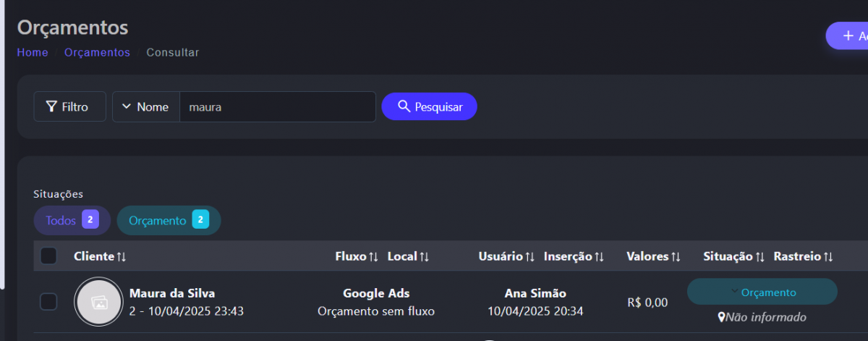This screenshot has width=868, height=341.
Task: Open Maura da Silva's avatar thumbnail
Action: (x=99, y=302)
